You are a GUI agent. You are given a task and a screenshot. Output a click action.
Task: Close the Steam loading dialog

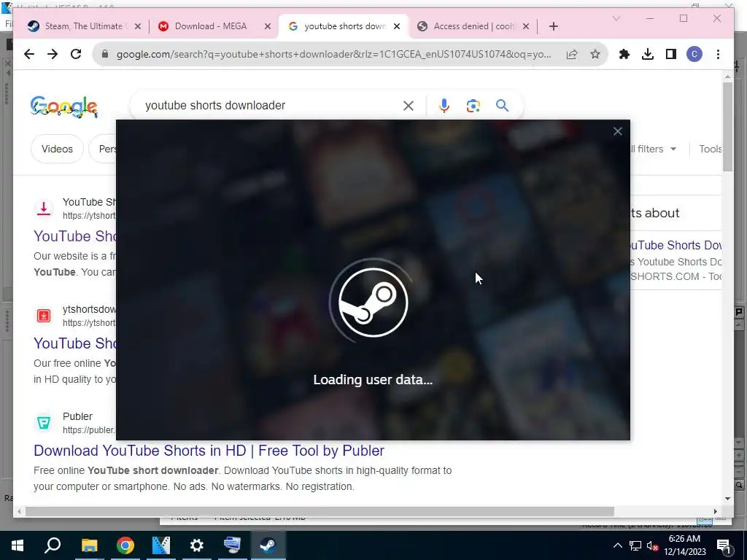coord(617,131)
